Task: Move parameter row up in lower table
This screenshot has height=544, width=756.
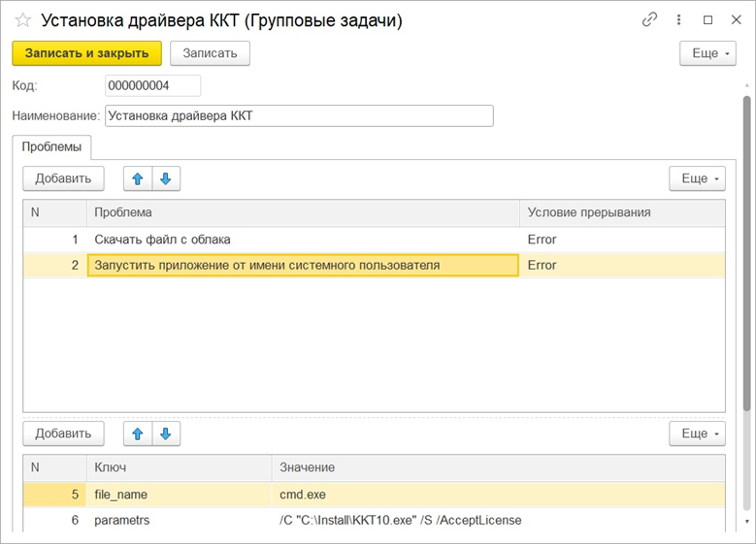Action: [138, 433]
